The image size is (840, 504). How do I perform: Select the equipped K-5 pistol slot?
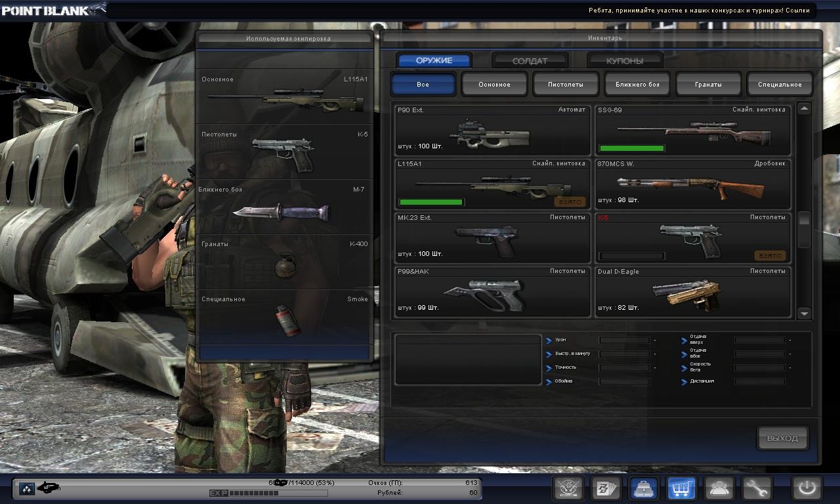[x=285, y=152]
